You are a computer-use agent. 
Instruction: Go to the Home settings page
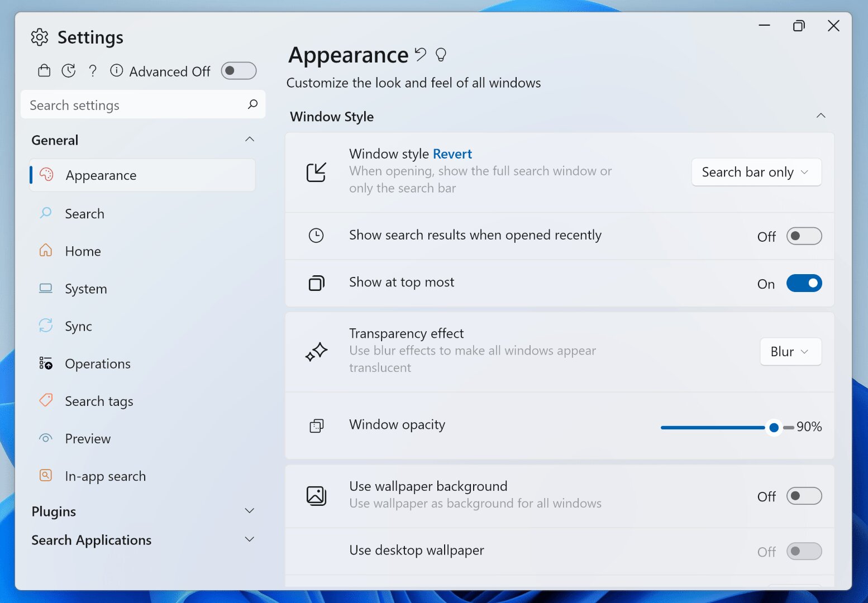click(142, 251)
